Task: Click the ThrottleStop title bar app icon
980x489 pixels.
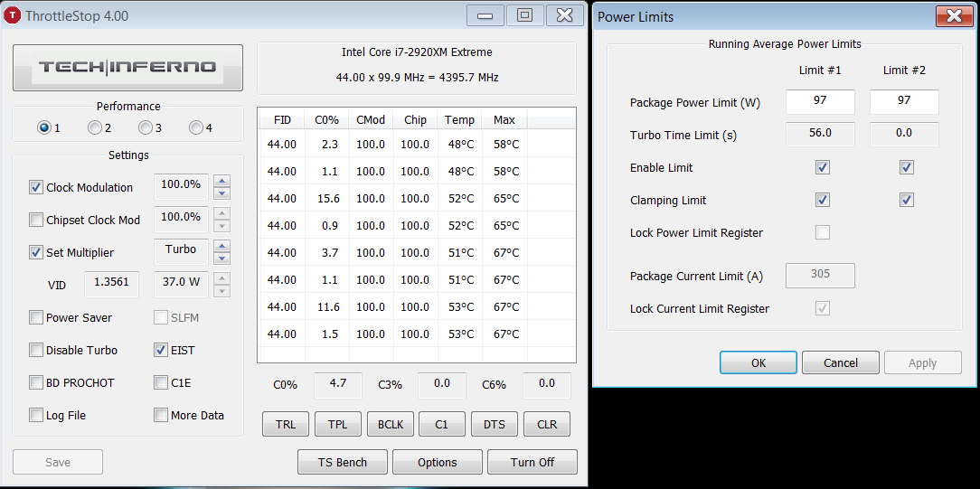Action: [x=13, y=15]
